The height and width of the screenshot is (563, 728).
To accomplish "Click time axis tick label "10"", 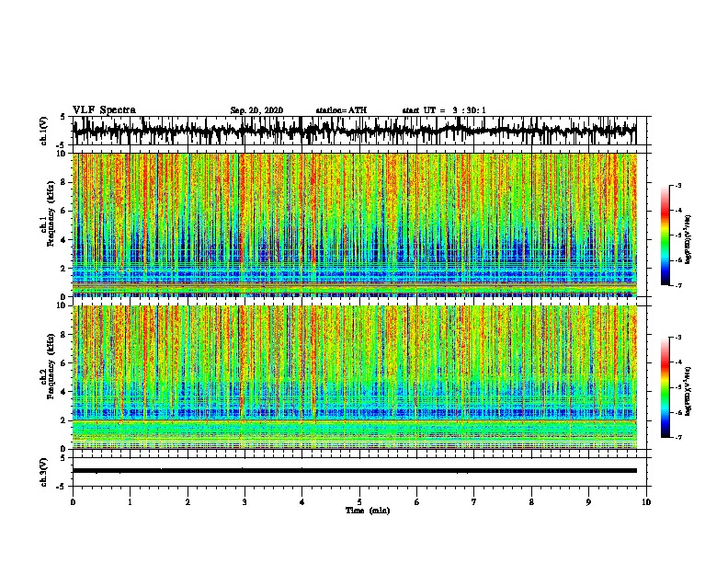I will point(646,502).
